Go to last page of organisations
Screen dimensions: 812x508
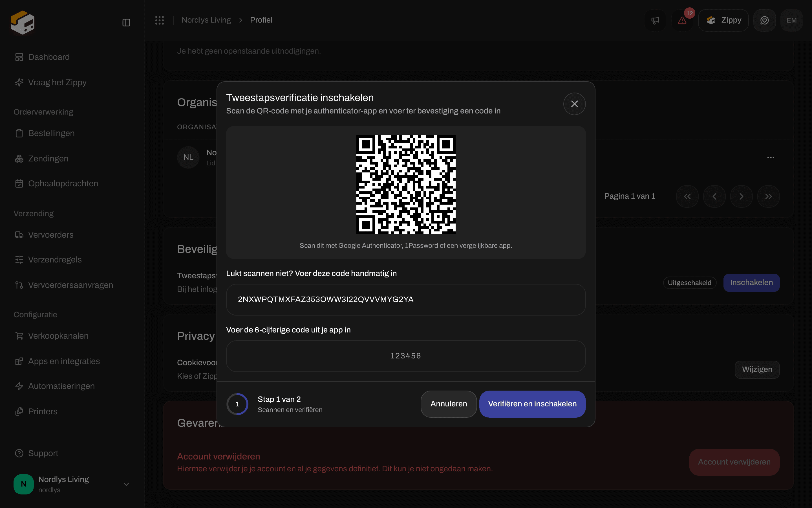pyautogui.click(x=768, y=196)
